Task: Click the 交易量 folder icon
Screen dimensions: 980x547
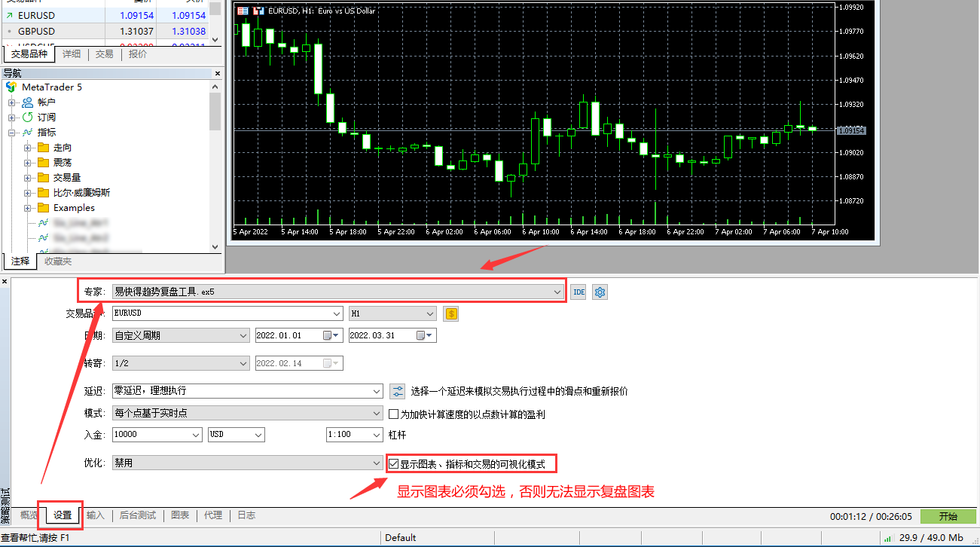Action: (43, 177)
